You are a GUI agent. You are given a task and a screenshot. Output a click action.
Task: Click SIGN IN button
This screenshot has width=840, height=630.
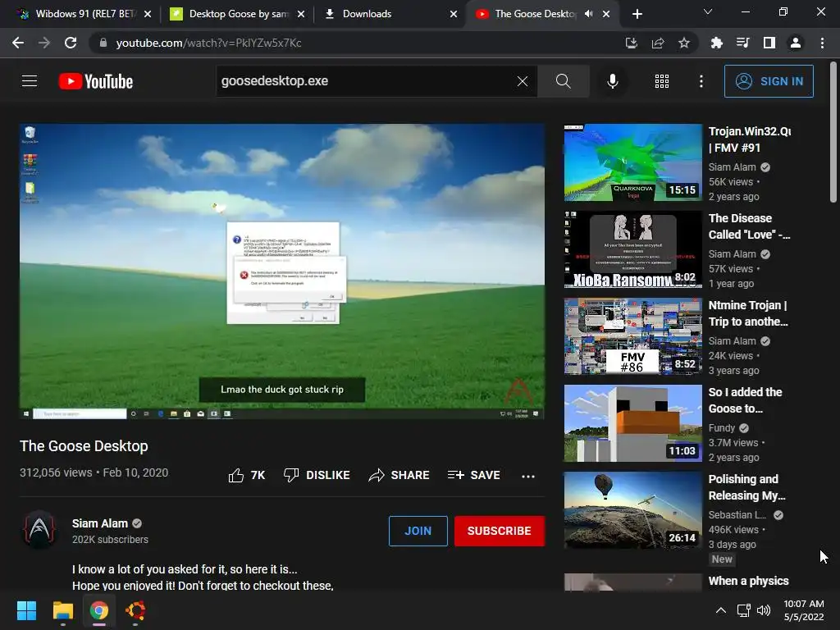pyautogui.click(x=769, y=81)
